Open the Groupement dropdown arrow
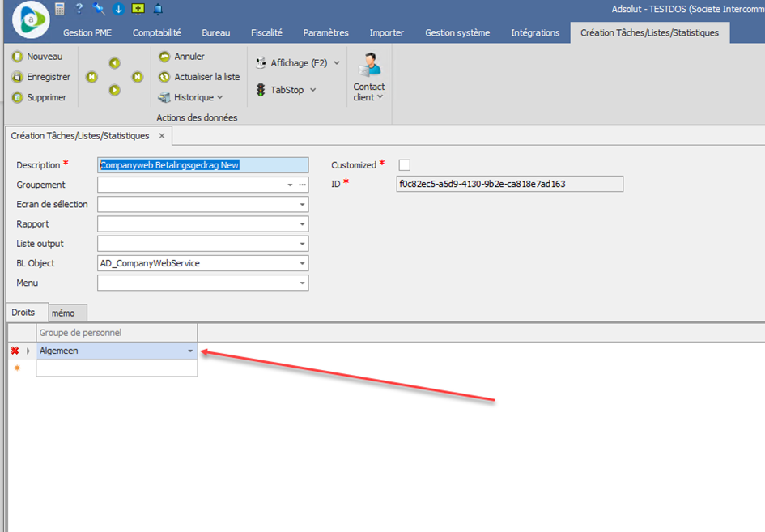Screen dimensions: 765x532 coord(290,185)
